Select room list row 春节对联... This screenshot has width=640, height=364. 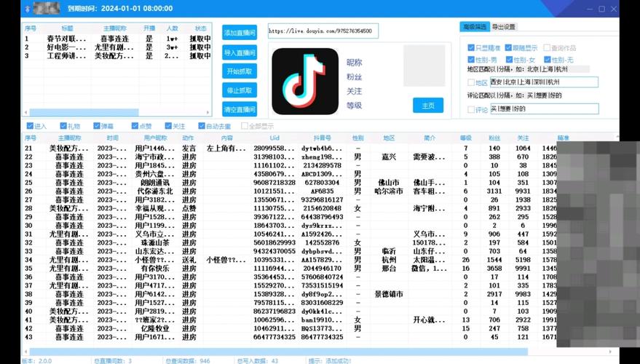tap(117, 39)
